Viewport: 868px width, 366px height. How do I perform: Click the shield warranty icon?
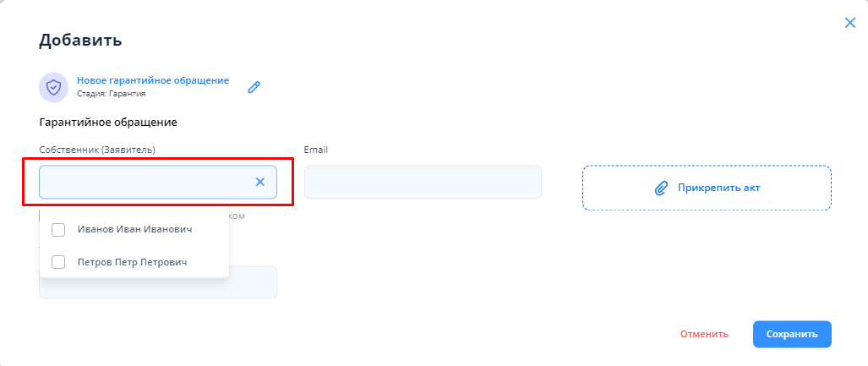pos(54,87)
